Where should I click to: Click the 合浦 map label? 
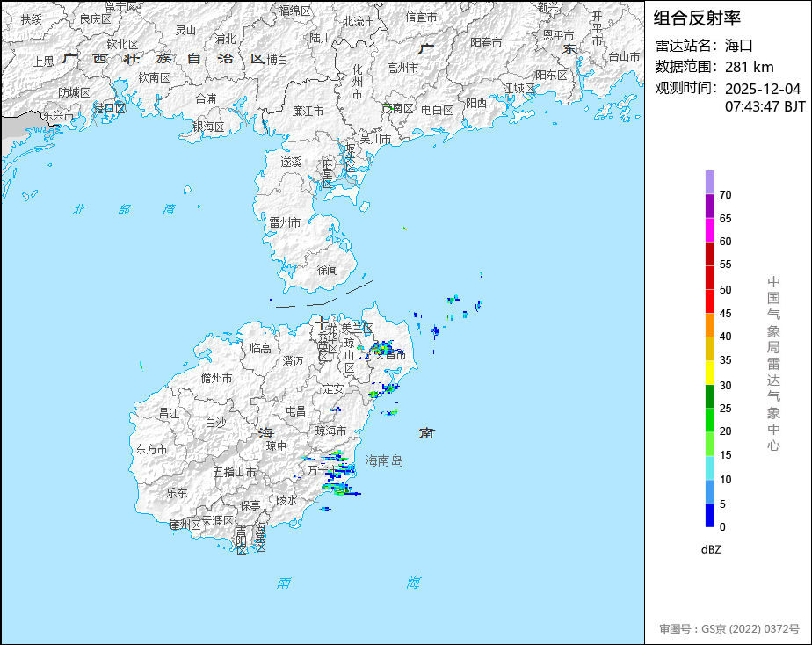pyautogui.click(x=206, y=98)
